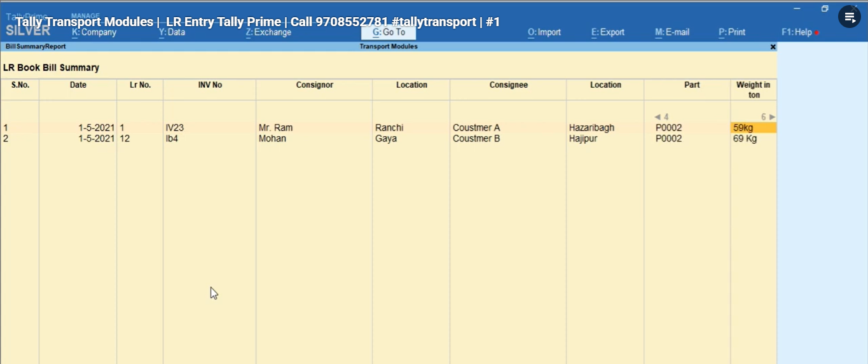Click the Coustmer A consignee cell

476,128
